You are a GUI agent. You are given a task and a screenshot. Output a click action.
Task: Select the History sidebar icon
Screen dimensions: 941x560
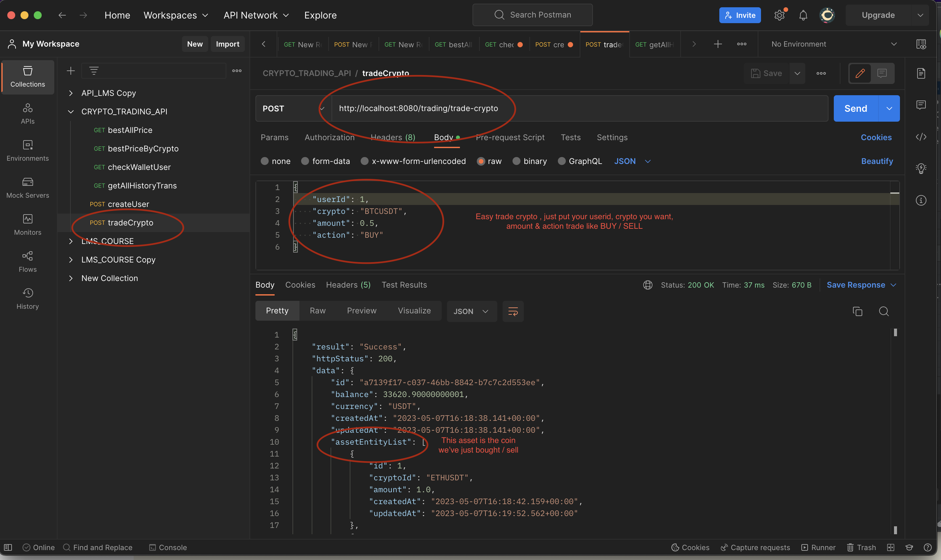click(27, 298)
